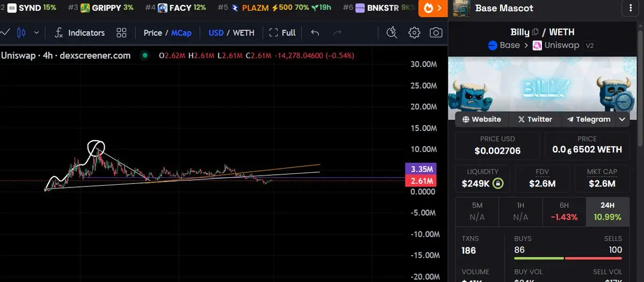The image size is (644, 282).
Task: Click the purple 3.35M price label
Action: point(421,169)
